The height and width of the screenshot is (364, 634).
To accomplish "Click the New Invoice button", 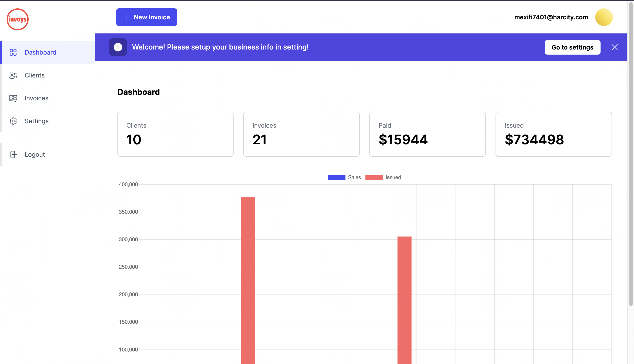I will [x=146, y=17].
